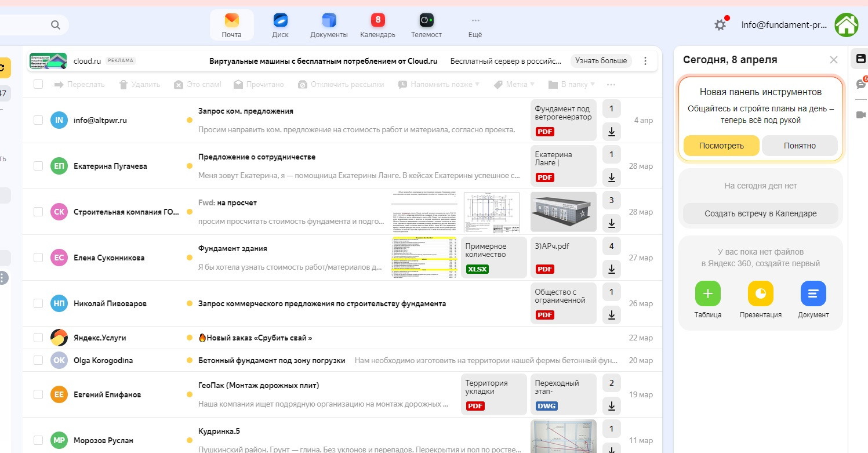Click the Прочитано toolbar item

(x=259, y=85)
